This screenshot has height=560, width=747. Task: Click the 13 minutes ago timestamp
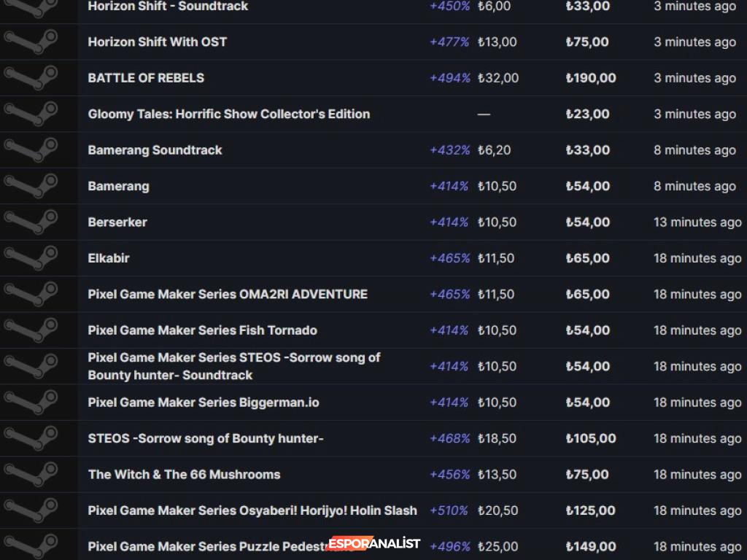click(x=697, y=222)
